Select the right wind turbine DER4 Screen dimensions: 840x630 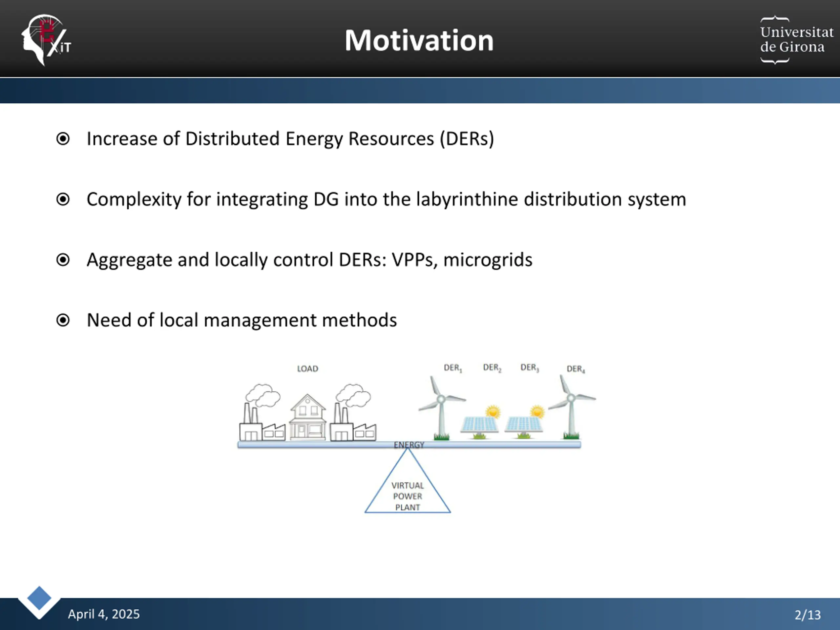[x=572, y=407]
